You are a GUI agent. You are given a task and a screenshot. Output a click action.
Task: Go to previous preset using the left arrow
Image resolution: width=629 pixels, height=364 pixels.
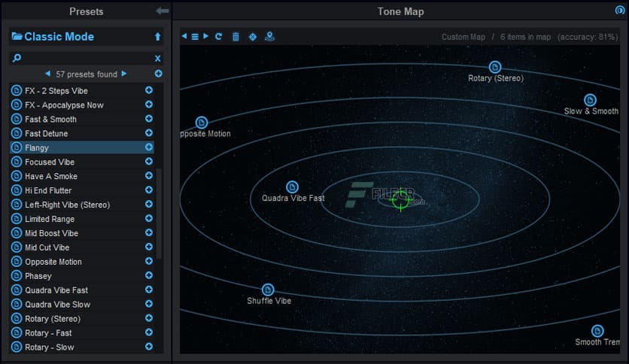coord(47,74)
